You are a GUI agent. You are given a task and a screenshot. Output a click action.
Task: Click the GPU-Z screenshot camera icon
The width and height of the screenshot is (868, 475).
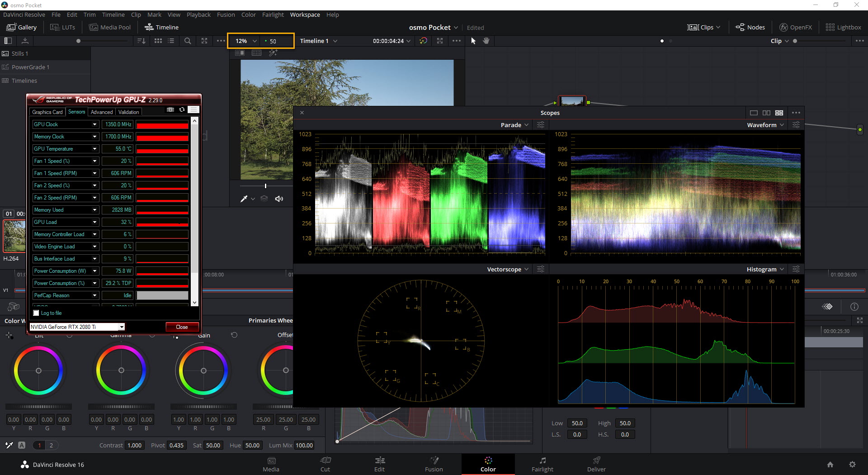coord(170,110)
